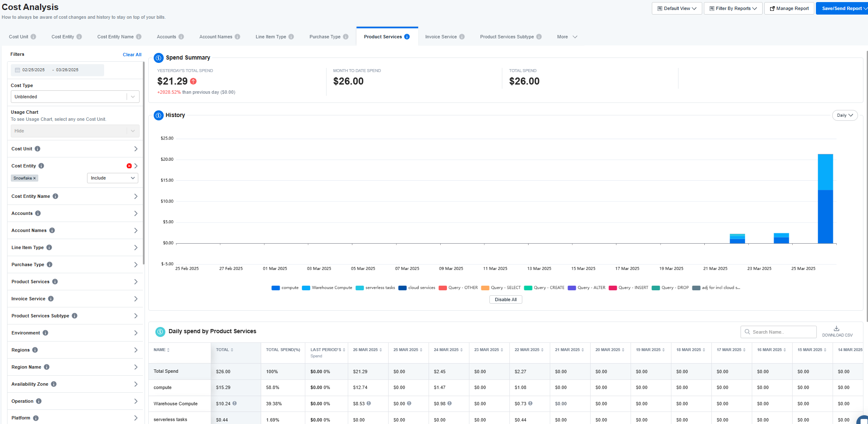Toggle the Warehouse Compute legend entry

327,288
